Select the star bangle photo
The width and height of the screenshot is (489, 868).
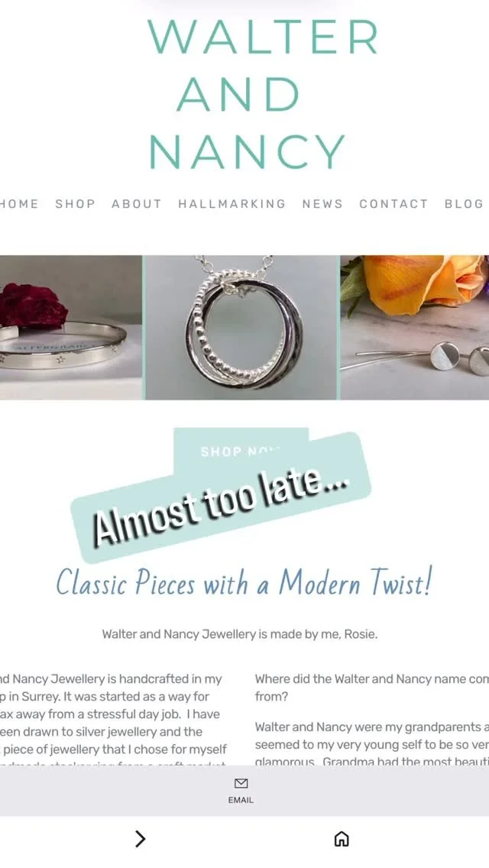point(71,327)
